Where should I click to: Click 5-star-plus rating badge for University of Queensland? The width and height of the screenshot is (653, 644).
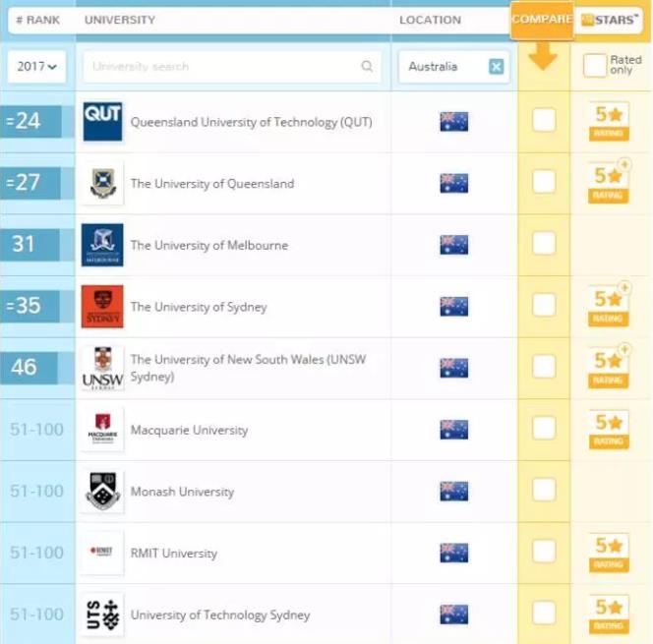pos(609,182)
